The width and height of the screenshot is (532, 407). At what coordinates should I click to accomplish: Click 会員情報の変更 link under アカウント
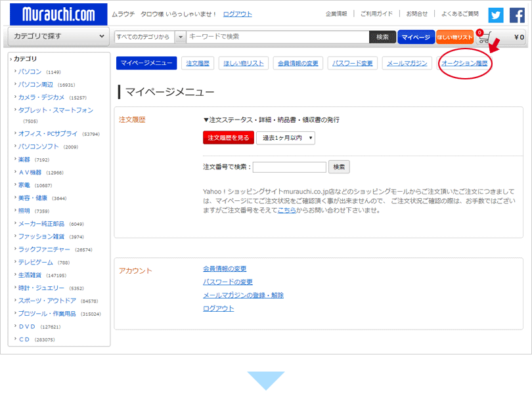pyautogui.click(x=225, y=268)
